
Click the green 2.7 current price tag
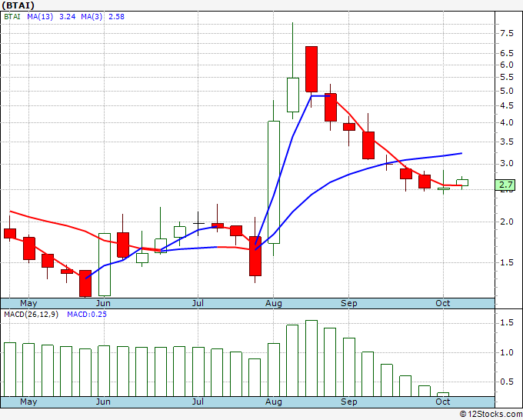(x=505, y=185)
